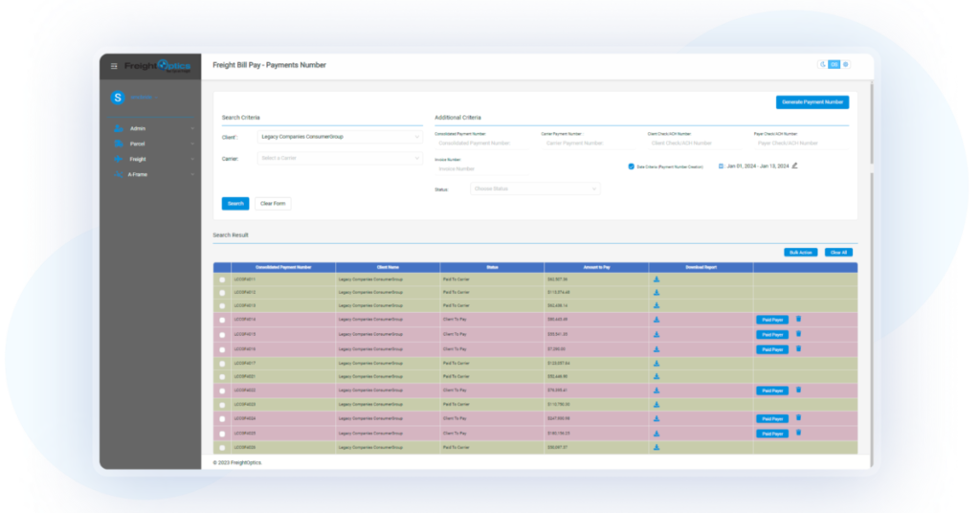This screenshot has height=513, width=980.
Task: Click the middle OS theme toggle button
Action: (x=835, y=64)
